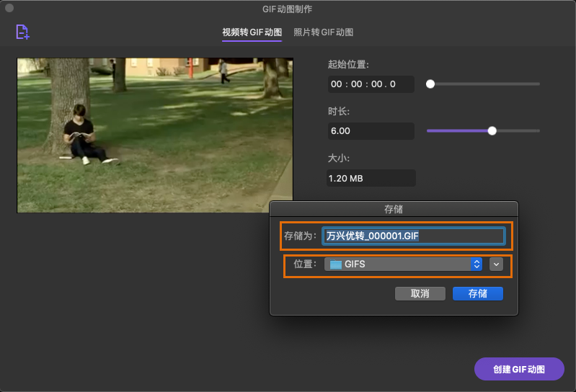Click the 起始位置 slider handle
The height and width of the screenshot is (392, 576).
click(x=430, y=84)
